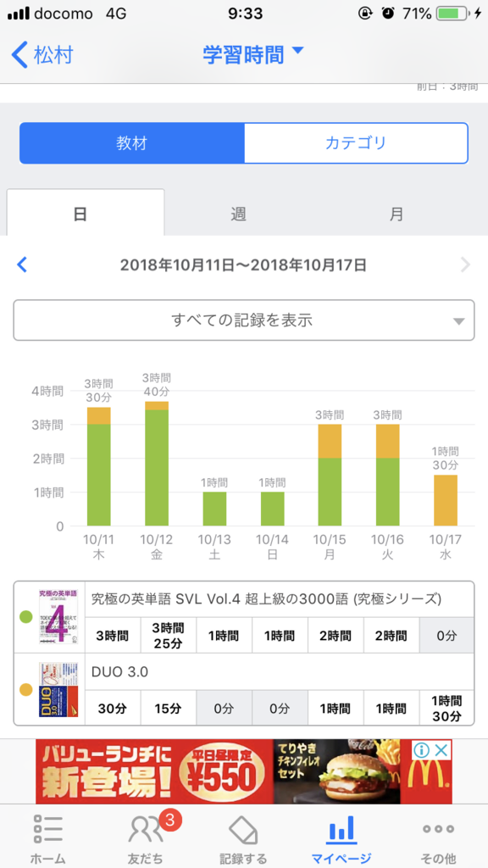Switch to the 月 tab

coord(396,214)
